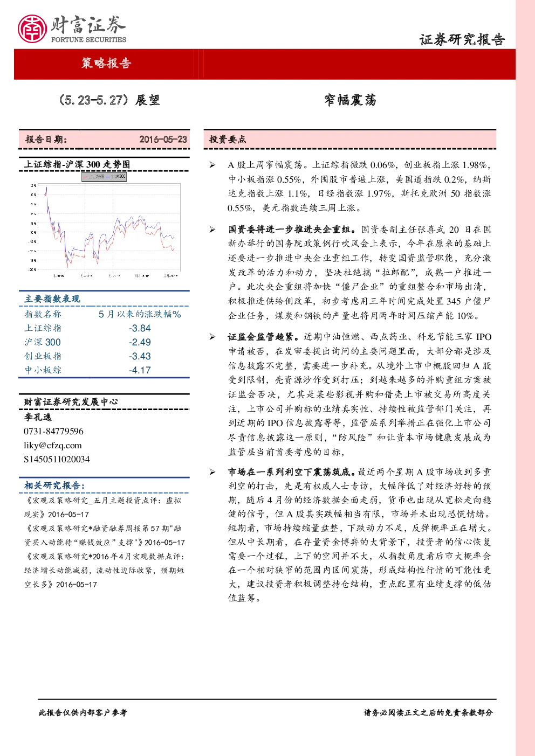Select the chart legend box above the graph

coord(104,176)
